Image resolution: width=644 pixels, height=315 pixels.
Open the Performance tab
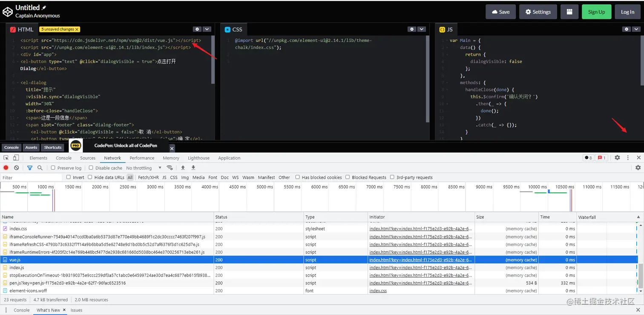coord(142,158)
